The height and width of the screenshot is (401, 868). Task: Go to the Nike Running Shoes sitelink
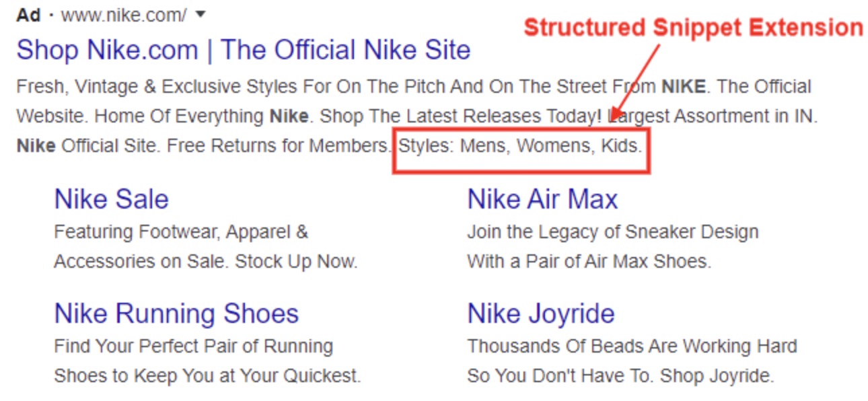pos(176,314)
